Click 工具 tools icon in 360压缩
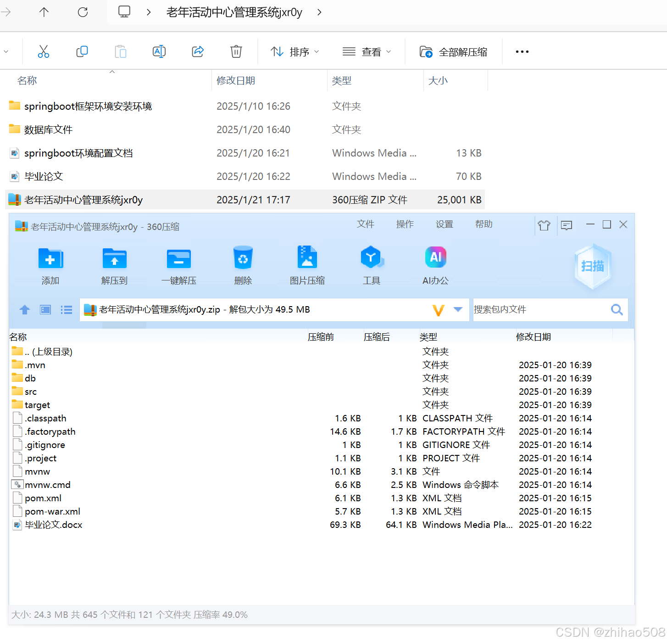667x644 pixels. [x=372, y=266]
